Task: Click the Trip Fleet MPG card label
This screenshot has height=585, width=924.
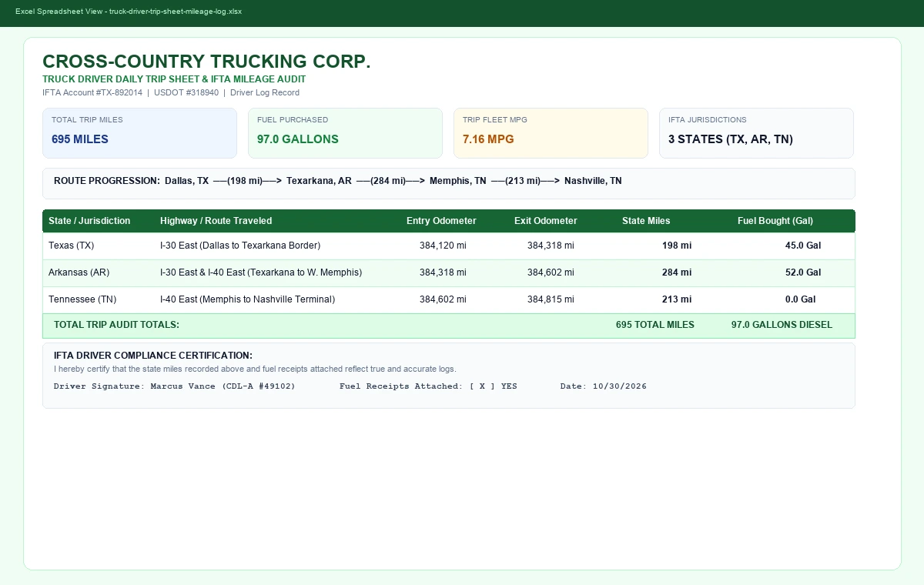Action: 495,120
